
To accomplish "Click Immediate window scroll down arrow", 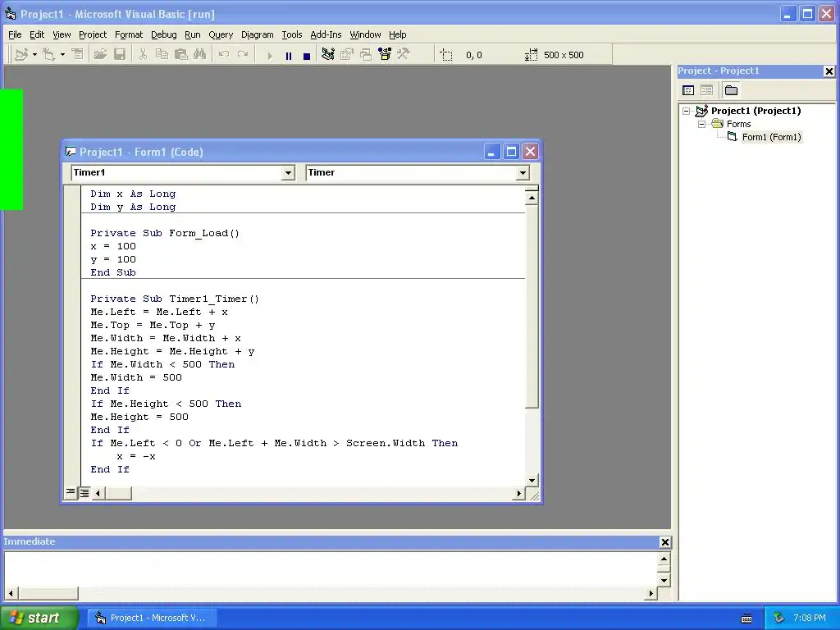I will (x=664, y=580).
